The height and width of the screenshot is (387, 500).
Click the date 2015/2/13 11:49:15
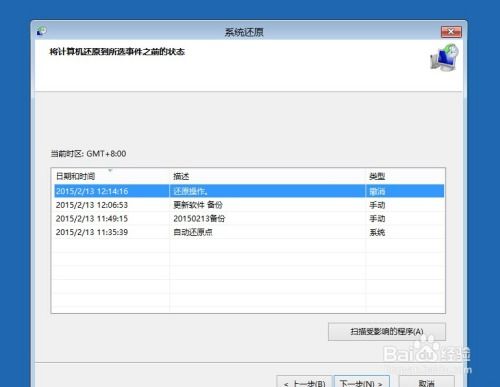pos(92,219)
